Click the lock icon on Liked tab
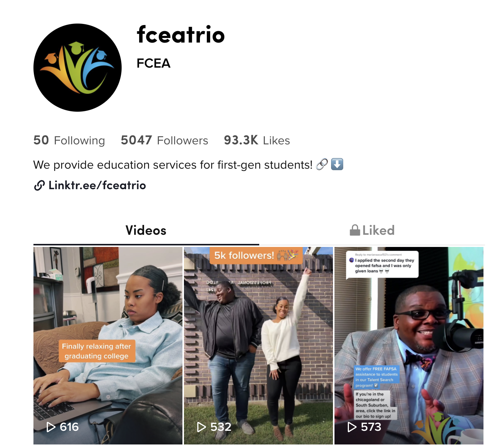Screen dimensions: 504x446 pos(355,230)
